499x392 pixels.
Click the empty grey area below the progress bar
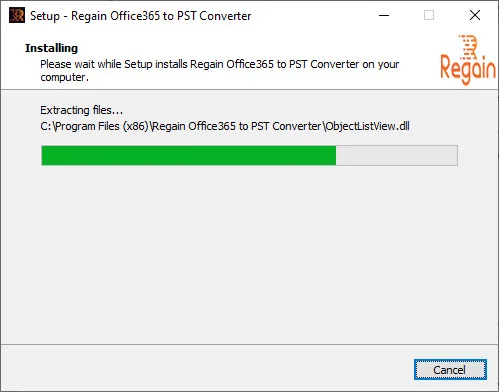(249, 253)
